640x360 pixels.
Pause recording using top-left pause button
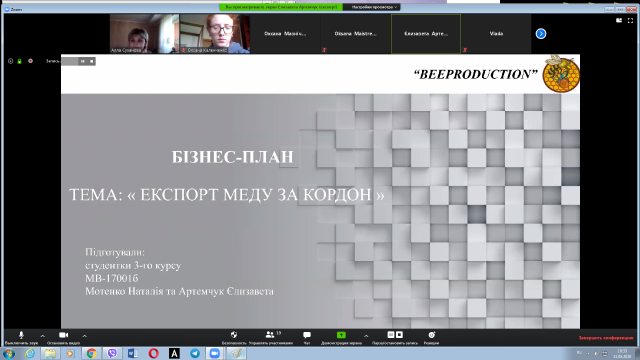coord(82,61)
